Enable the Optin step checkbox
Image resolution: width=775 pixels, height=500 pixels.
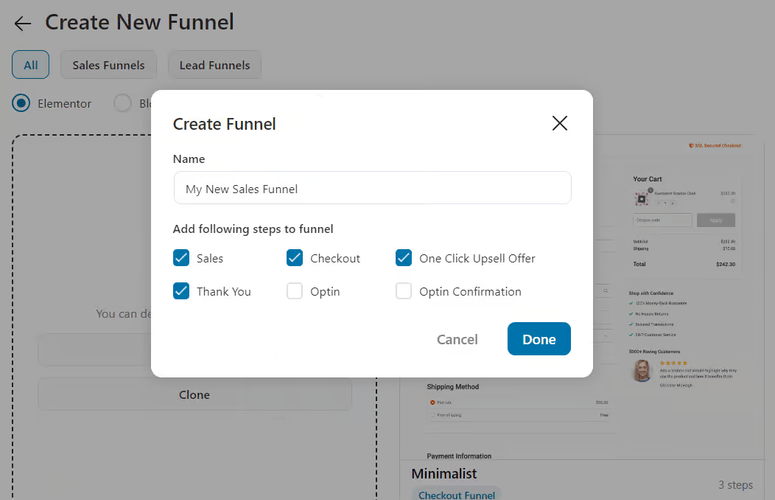(x=295, y=291)
